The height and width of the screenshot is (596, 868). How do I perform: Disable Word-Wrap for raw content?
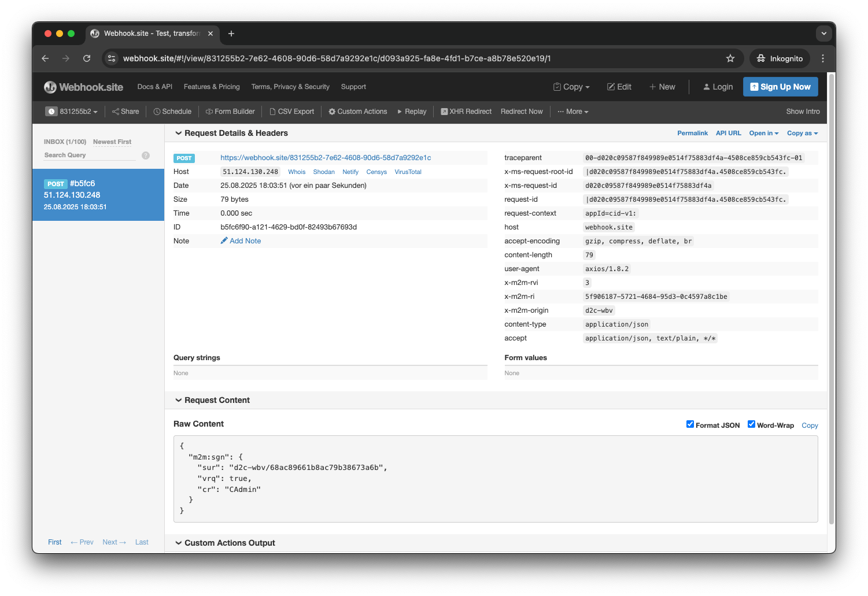(x=751, y=424)
